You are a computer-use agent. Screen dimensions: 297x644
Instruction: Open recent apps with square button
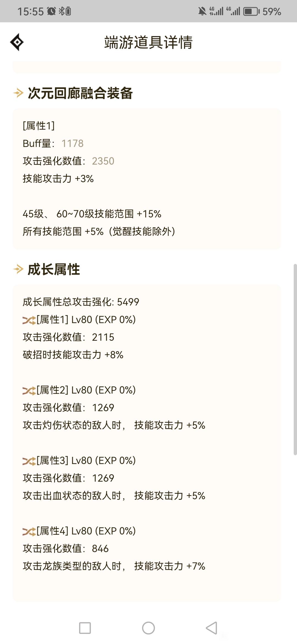coord(85,628)
